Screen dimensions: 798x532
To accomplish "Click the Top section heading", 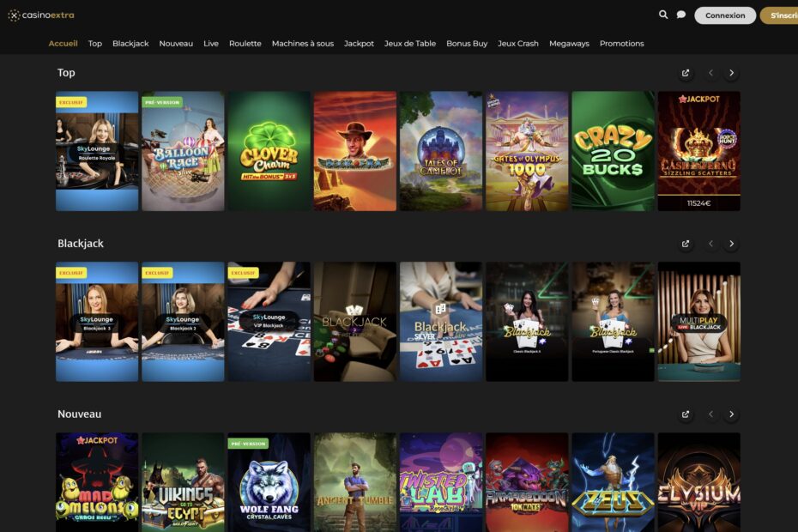I will click(x=66, y=73).
